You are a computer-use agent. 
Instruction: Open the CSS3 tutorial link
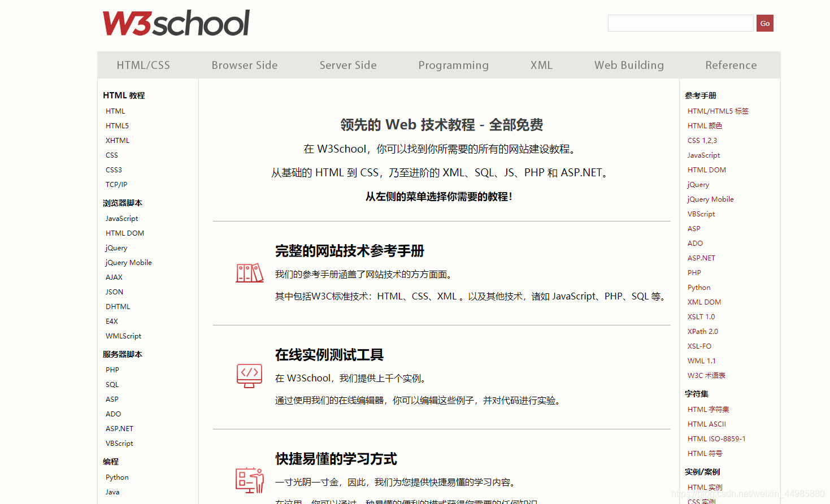coord(114,170)
